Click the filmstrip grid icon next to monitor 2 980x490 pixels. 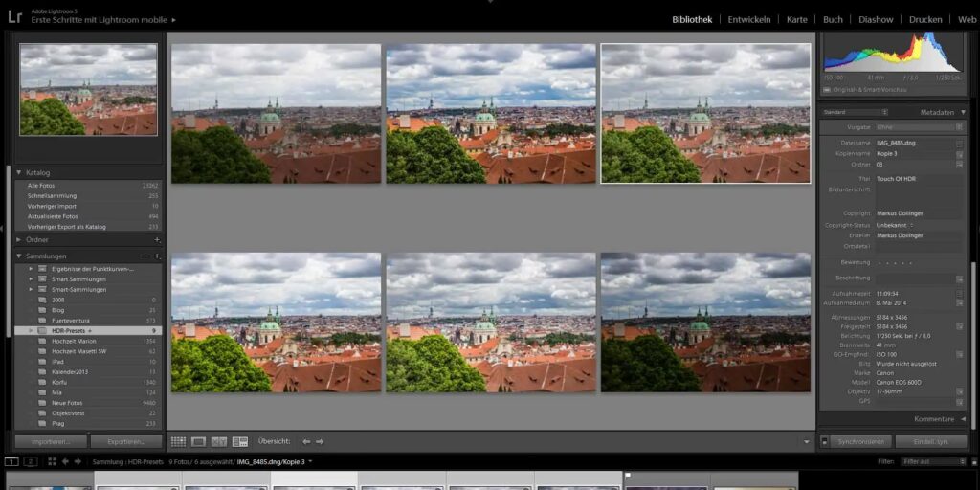point(50,461)
